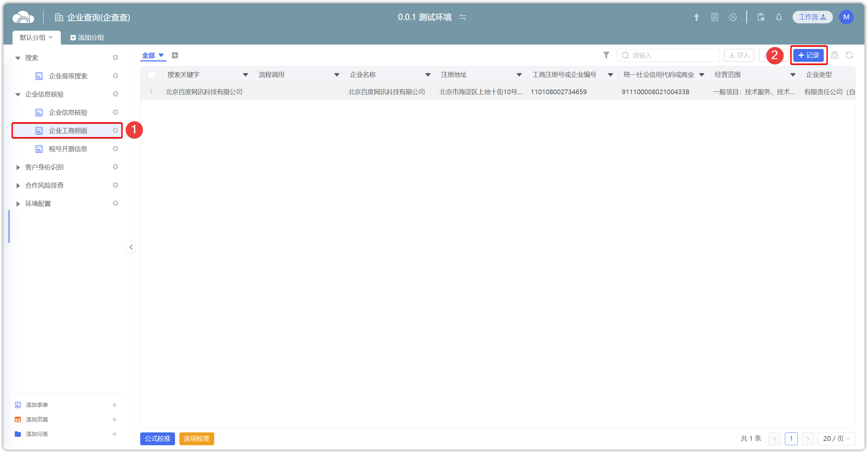Expand the 客户身份识别 category
The height and width of the screenshot is (453, 868).
coord(18,167)
